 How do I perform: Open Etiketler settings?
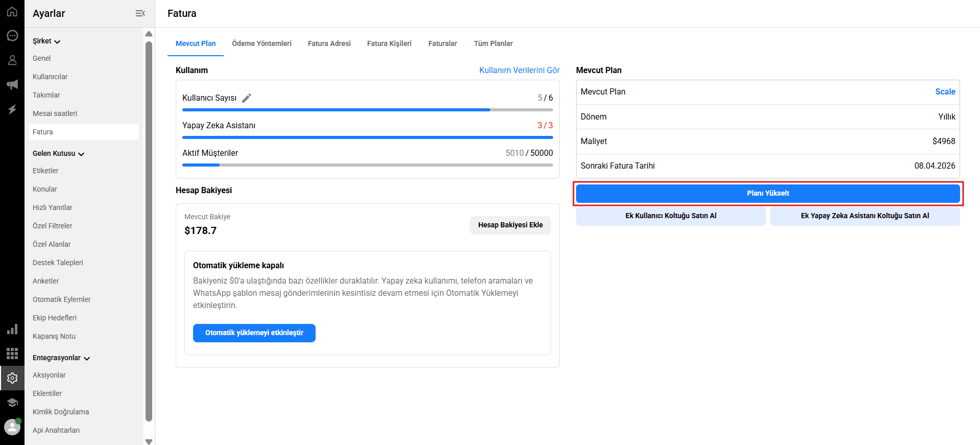click(84, 171)
